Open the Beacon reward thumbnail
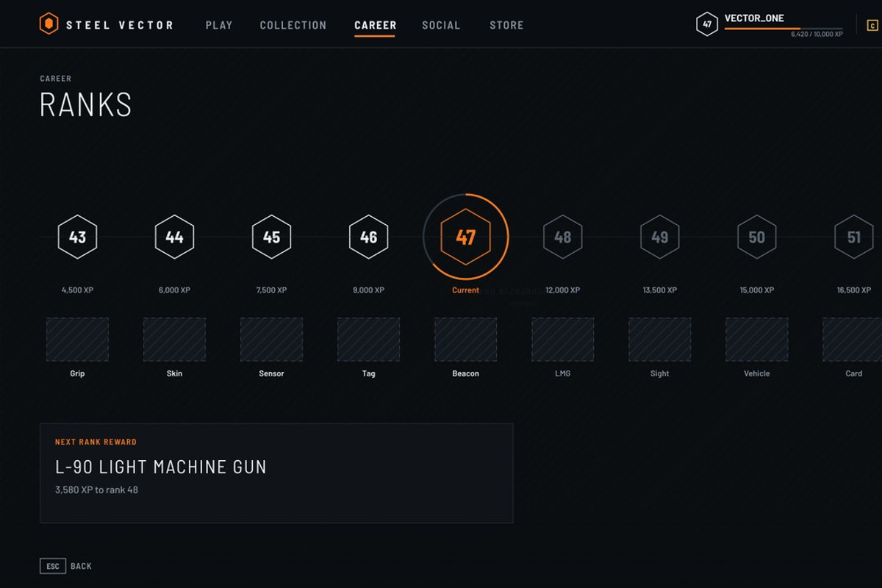The image size is (882, 588). coord(465,339)
